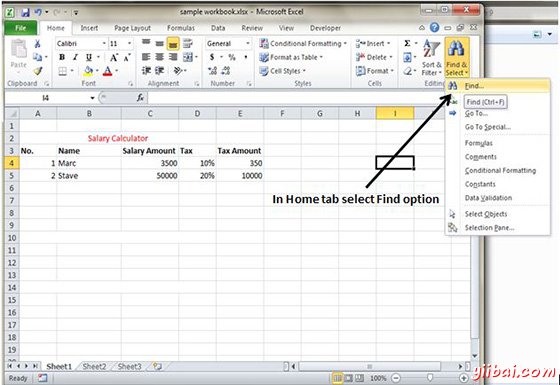The image size is (560, 385).
Task: Toggle Italic formatting
Action: coord(75,57)
